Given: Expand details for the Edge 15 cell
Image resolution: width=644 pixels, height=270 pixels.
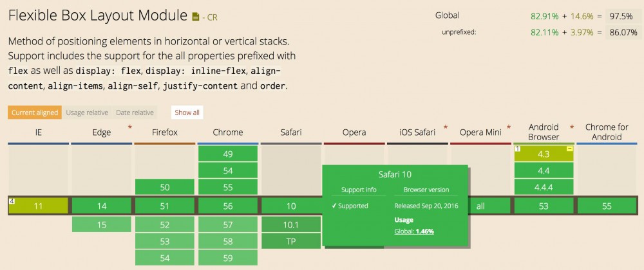Looking at the screenshot, I should [x=102, y=224].
